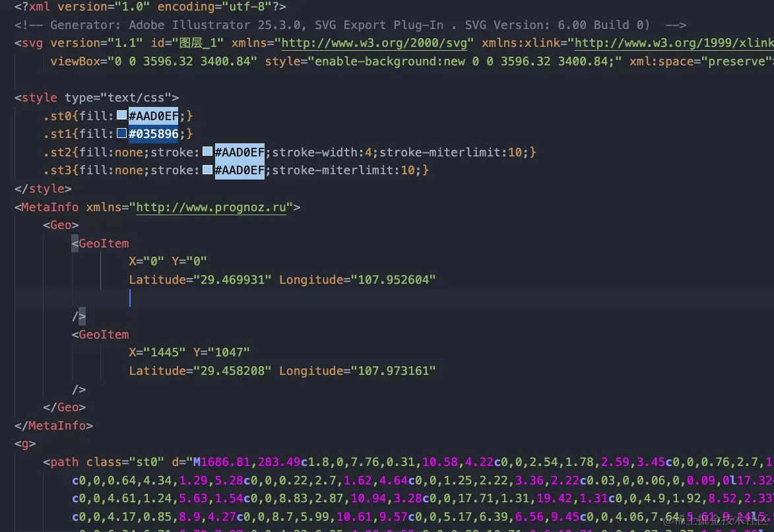Place cursor on the empty line after Latitude
This screenshot has width=774, height=532.
tap(394, 298)
